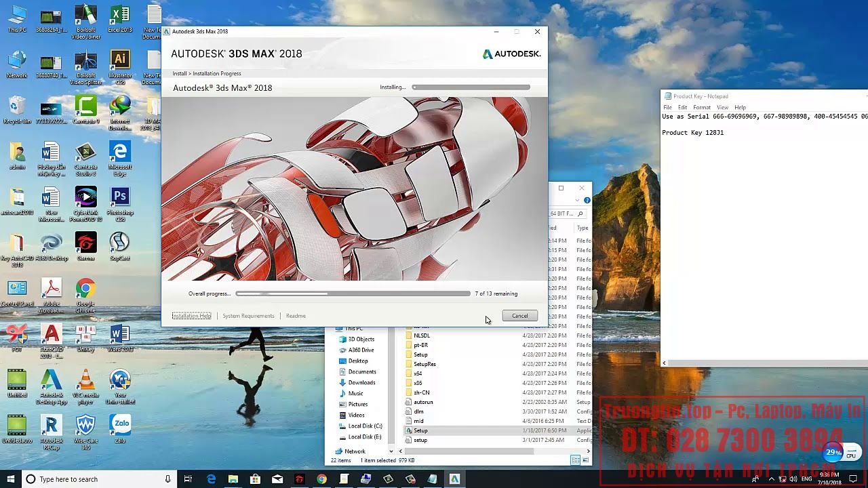
Task: Launch Your Uninstaller desktop shortcut
Action: (x=120, y=385)
